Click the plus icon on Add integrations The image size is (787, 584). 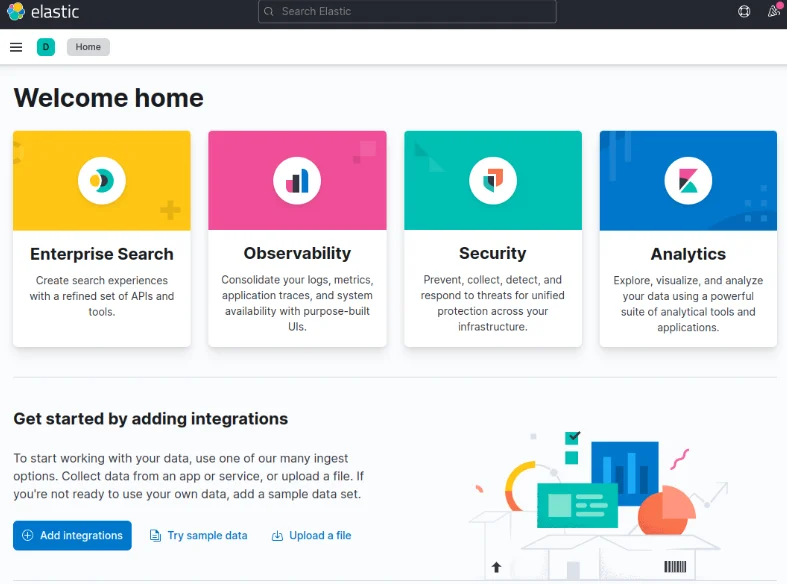(x=28, y=535)
